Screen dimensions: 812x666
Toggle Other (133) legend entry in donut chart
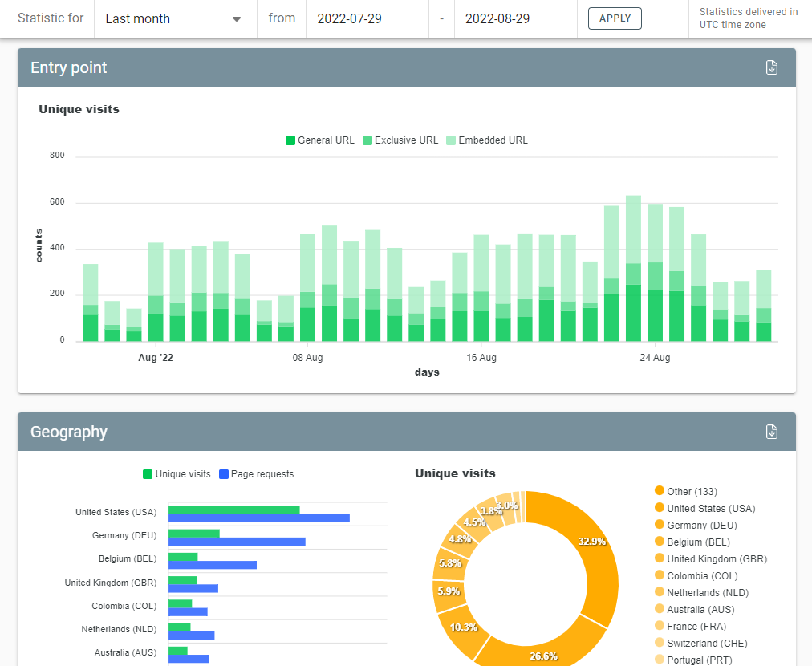pos(686,491)
